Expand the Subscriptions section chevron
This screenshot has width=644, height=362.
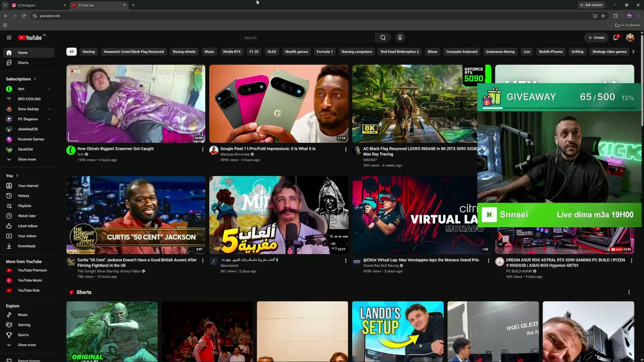[35, 79]
